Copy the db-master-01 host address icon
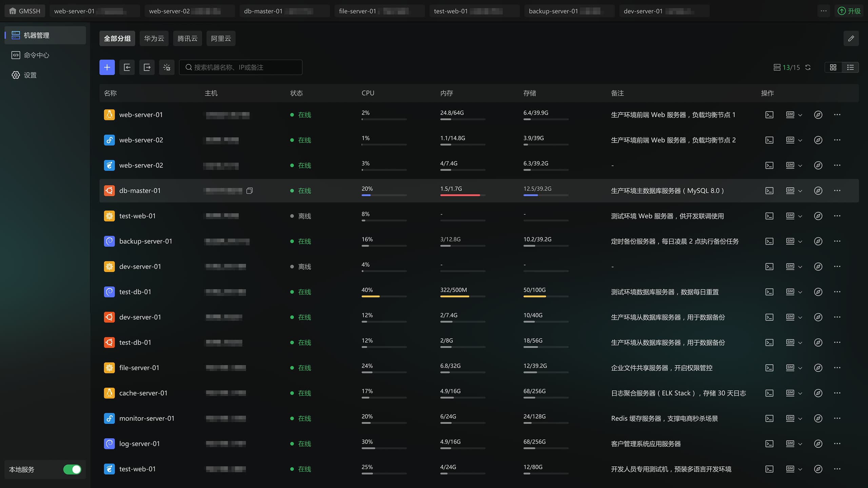Viewport: 868px width, 488px height. 250,191
